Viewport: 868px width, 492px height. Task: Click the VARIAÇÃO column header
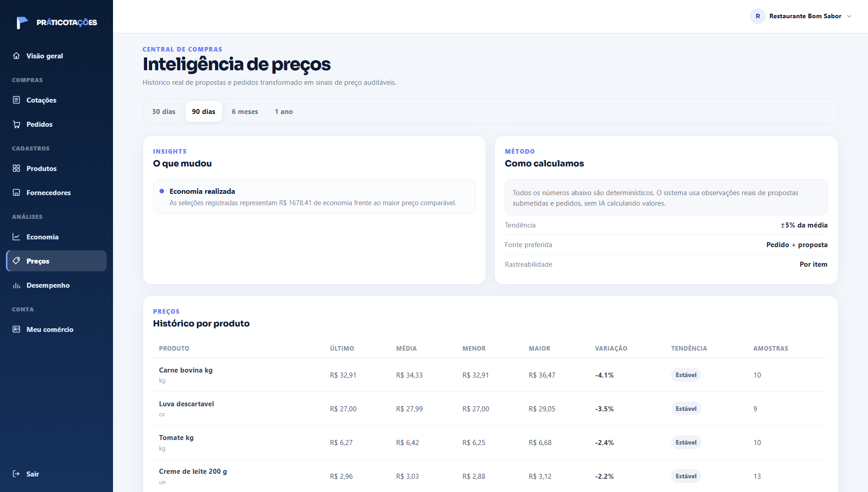(611, 348)
